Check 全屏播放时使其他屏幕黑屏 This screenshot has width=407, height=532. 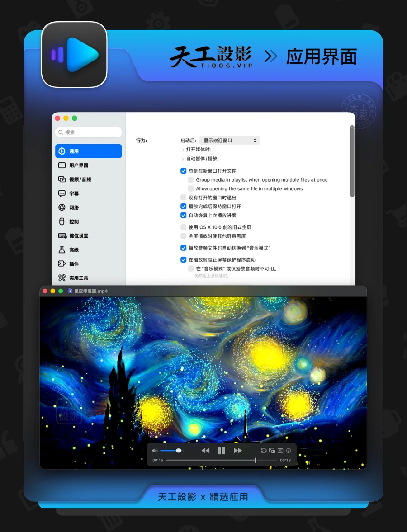point(183,236)
